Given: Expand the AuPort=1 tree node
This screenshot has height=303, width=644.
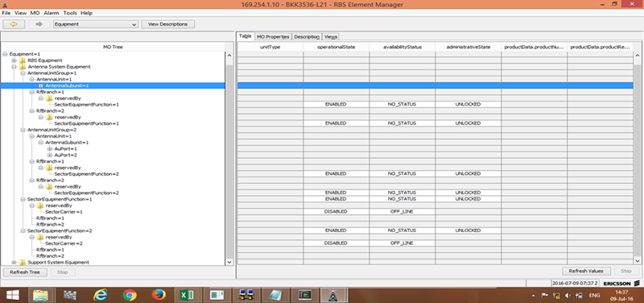Looking at the screenshot, I should pos(50,149).
